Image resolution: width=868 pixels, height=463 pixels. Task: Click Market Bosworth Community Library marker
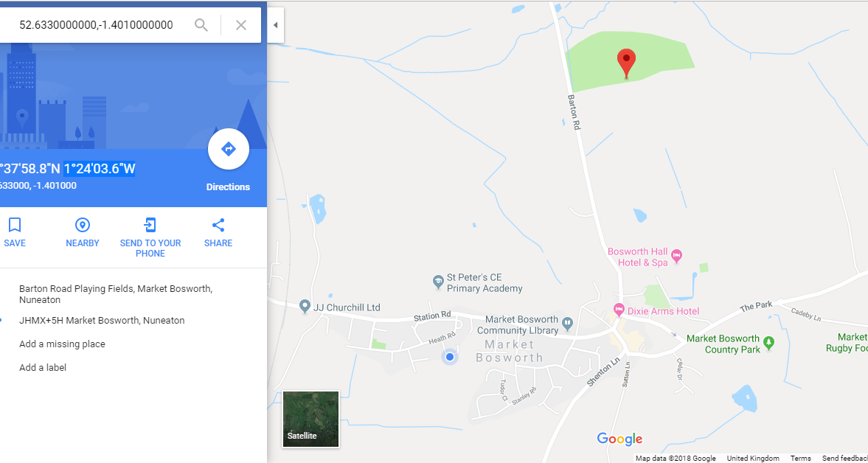[x=567, y=322]
